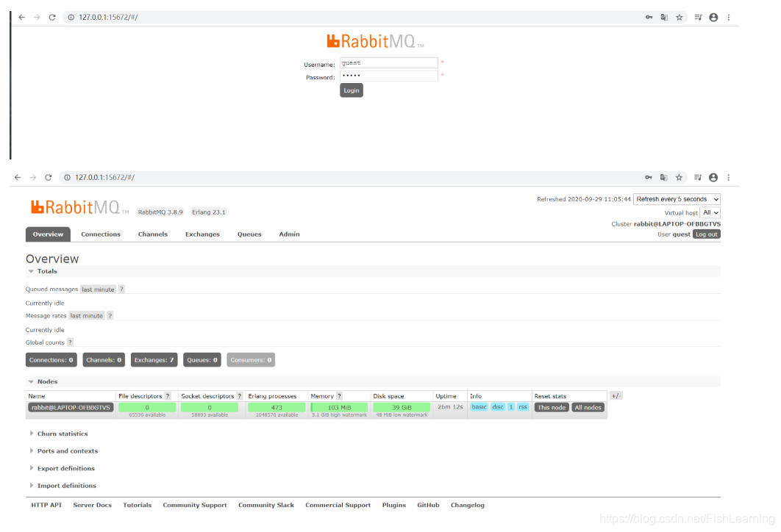Open Server Docs footer link
781x532 pixels.
(x=92, y=505)
